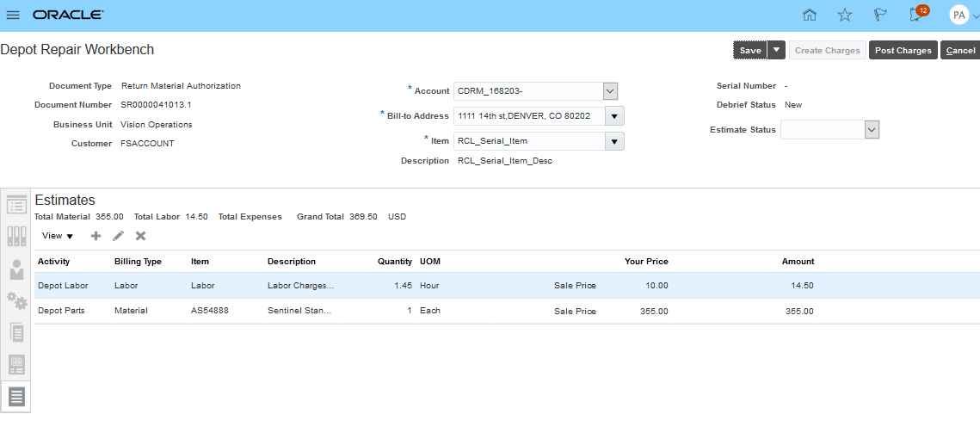This screenshot has height=439, width=980.
Task: Delete the selected estimate line
Action: pyautogui.click(x=140, y=236)
